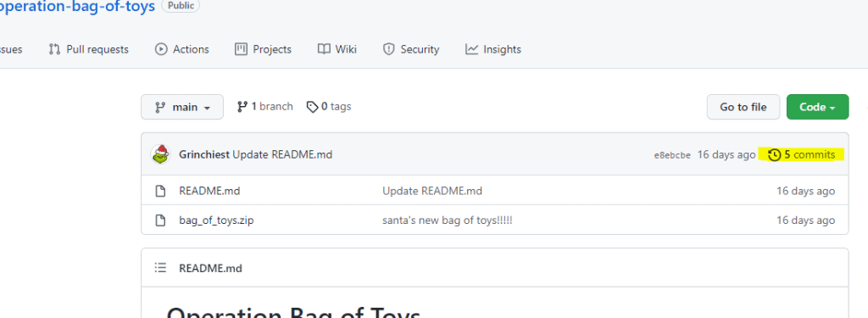Screen dimensions: 868x318
Task: Open the main branch dropdown
Action: point(182,107)
